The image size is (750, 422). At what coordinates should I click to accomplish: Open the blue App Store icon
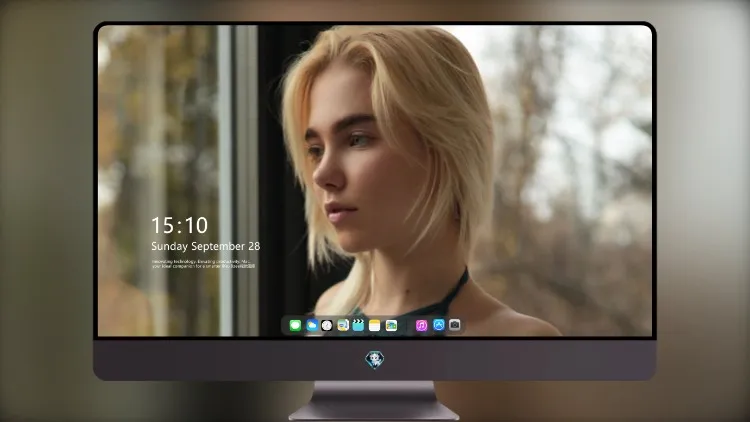[439, 325]
